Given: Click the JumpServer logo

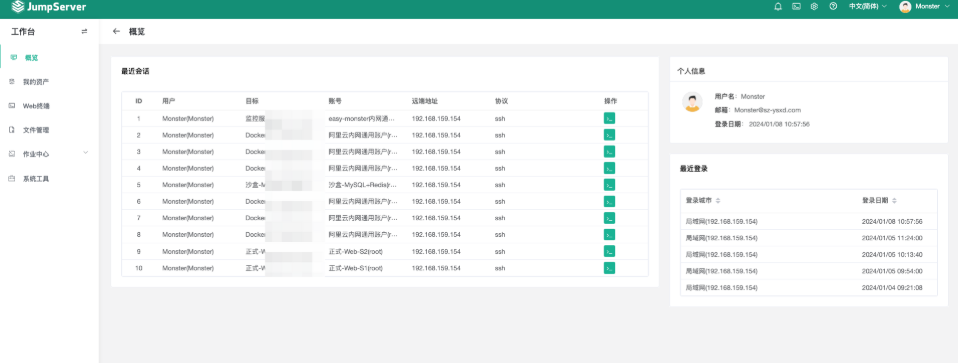Looking at the screenshot, I should [x=49, y=7].
